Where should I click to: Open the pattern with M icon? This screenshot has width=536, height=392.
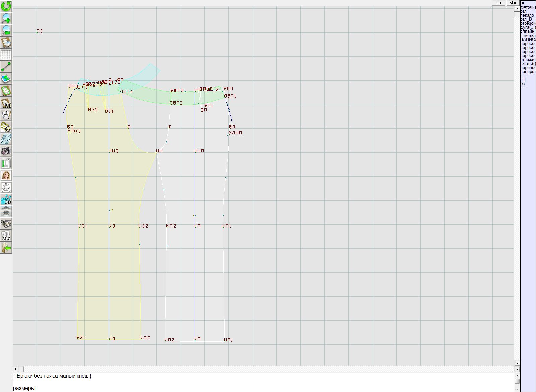6,103
